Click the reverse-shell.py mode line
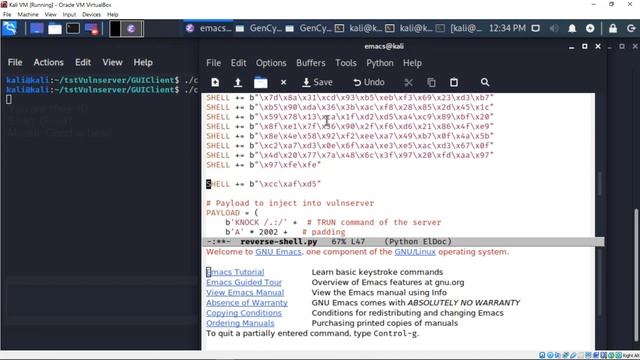The image size is (640, 360). [403, 242]
